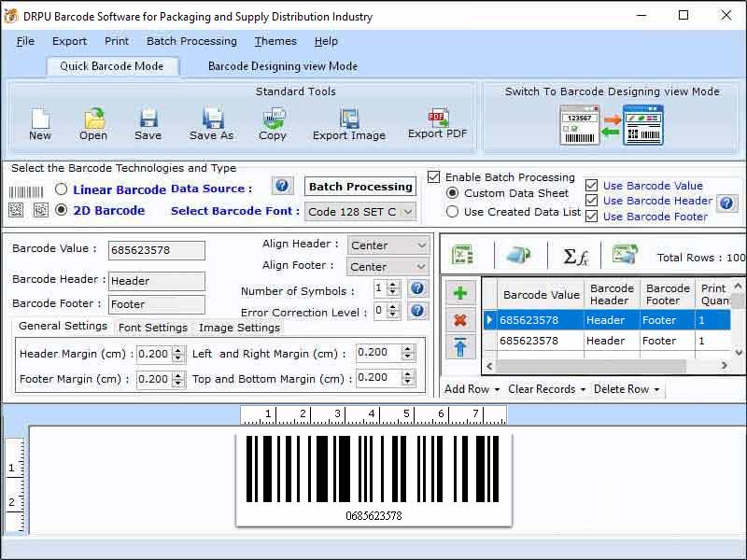Click the Batch Processing button
Viewport: 747px width, 560px height.
tap(359, 187)
